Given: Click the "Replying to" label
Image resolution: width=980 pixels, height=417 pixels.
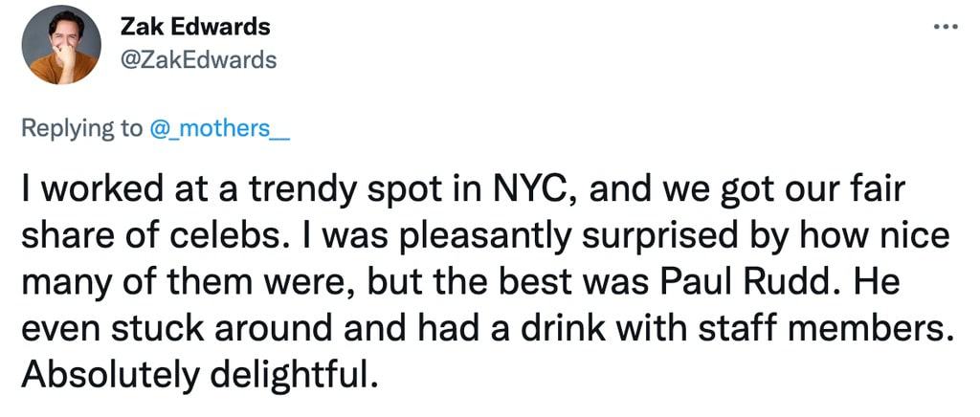Looking at the screenshot, I should click(81, 129).
